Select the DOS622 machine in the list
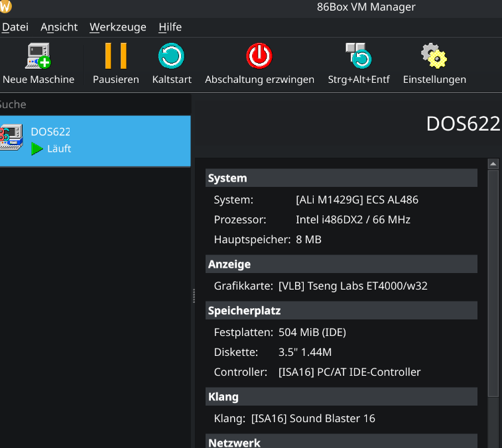The width and height of the screenshot is (502, 448). (x=95, y=141)
